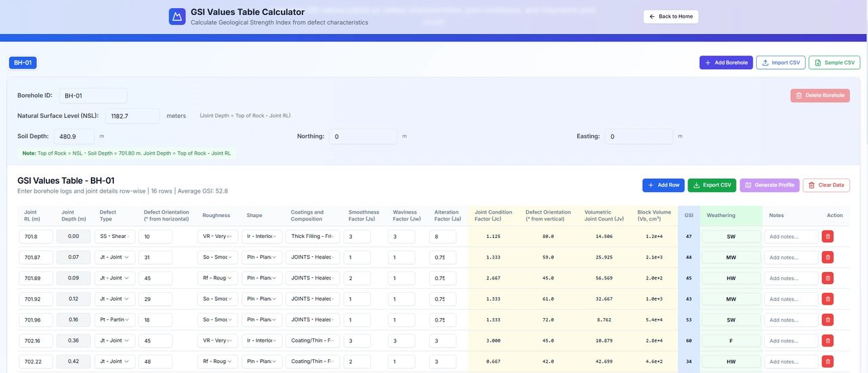
Task: Edit the Borehole ID field
Action: pos(93,96)
